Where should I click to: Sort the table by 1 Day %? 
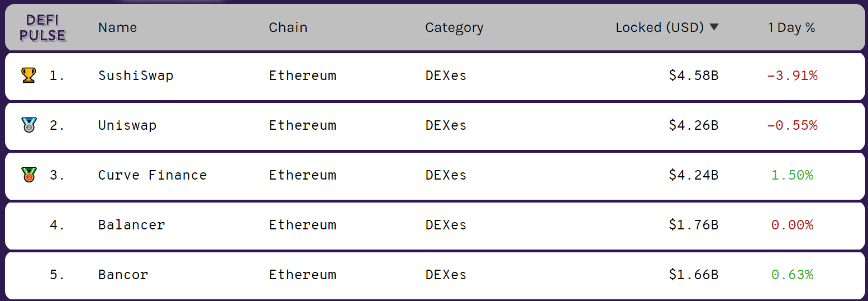point(791,27)
